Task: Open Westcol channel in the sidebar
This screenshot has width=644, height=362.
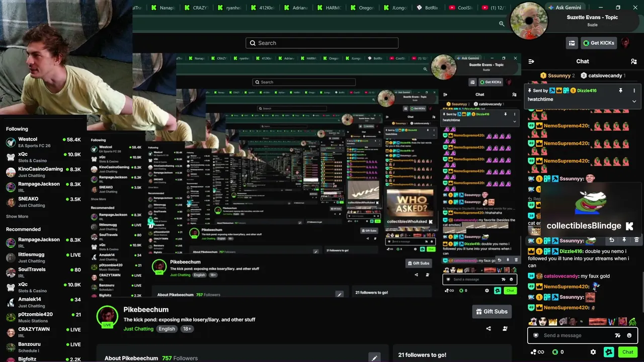Action: tap(43, 142)
